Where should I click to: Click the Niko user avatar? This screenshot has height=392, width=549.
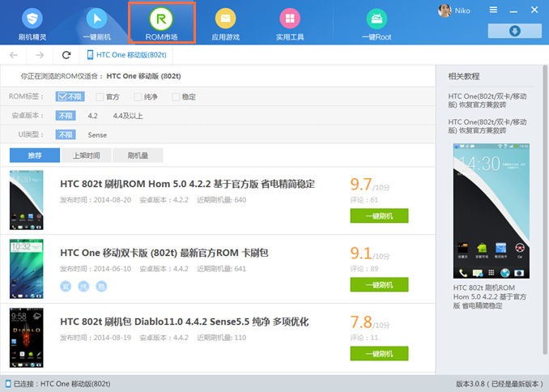pyautogui.click(x=445, y=11)
